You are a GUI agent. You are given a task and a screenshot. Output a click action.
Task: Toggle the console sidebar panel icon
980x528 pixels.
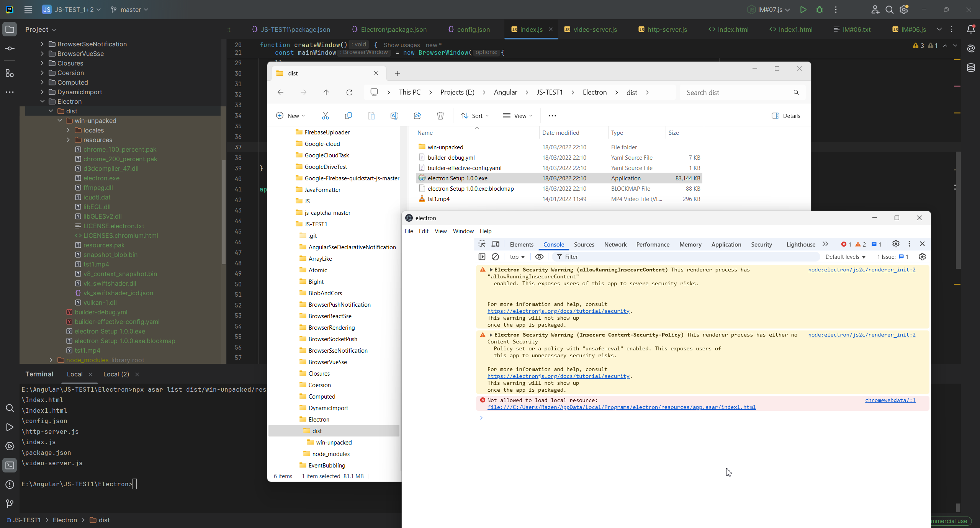point(482,257)
